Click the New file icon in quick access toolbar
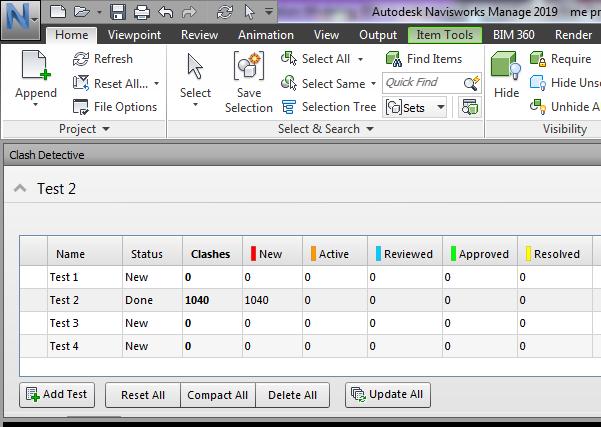601x427 pixels. (58, 11)
